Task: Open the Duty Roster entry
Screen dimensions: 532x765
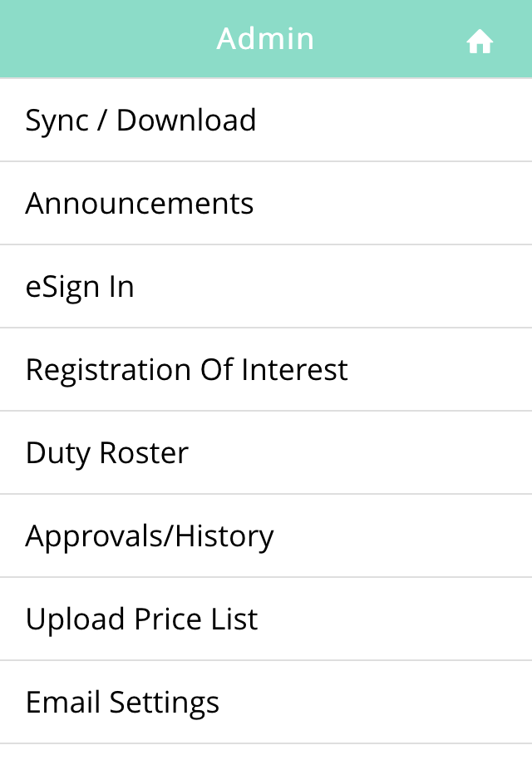Action: tap(107, 453)
